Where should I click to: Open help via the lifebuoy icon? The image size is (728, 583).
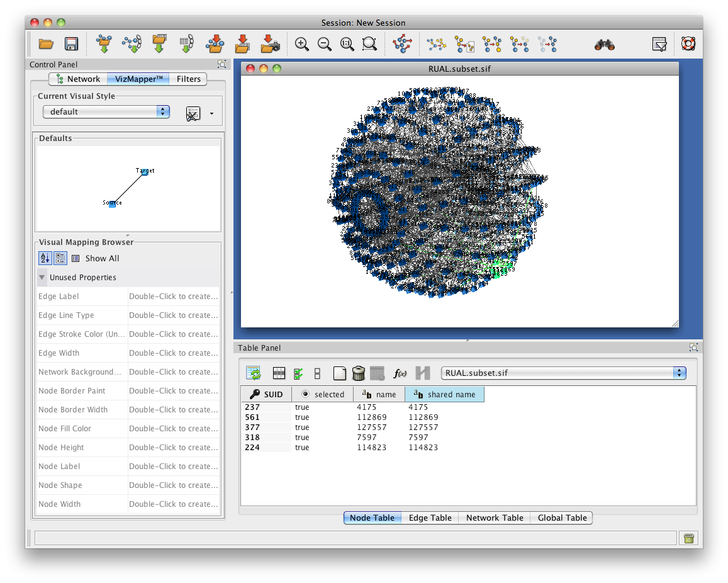tap(688, 44)
